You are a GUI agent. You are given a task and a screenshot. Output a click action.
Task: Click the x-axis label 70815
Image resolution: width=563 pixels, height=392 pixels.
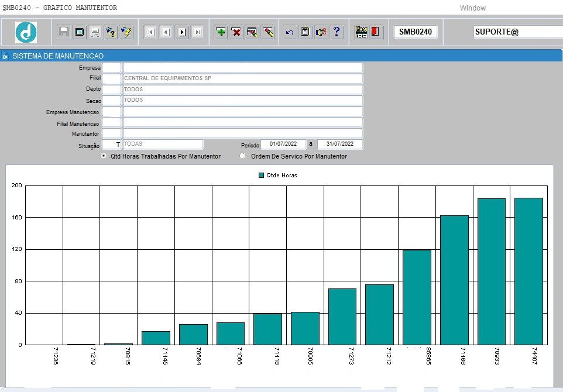pos(128,356)
